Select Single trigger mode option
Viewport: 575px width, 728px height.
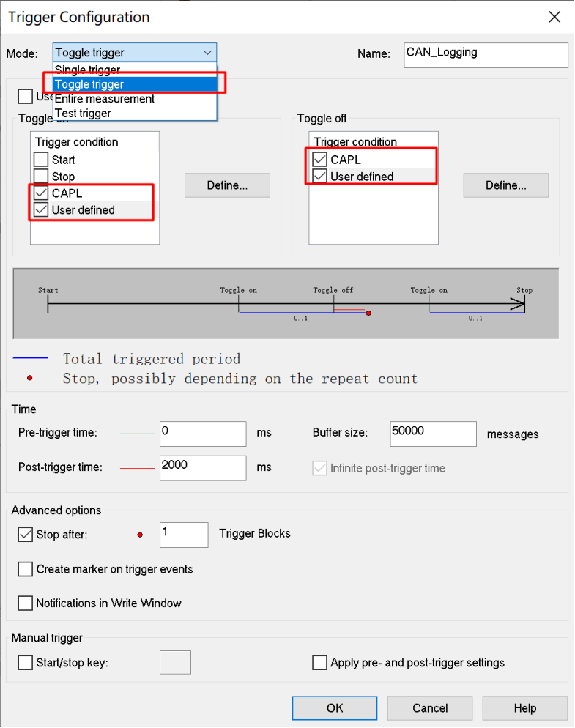click(135, 70)
